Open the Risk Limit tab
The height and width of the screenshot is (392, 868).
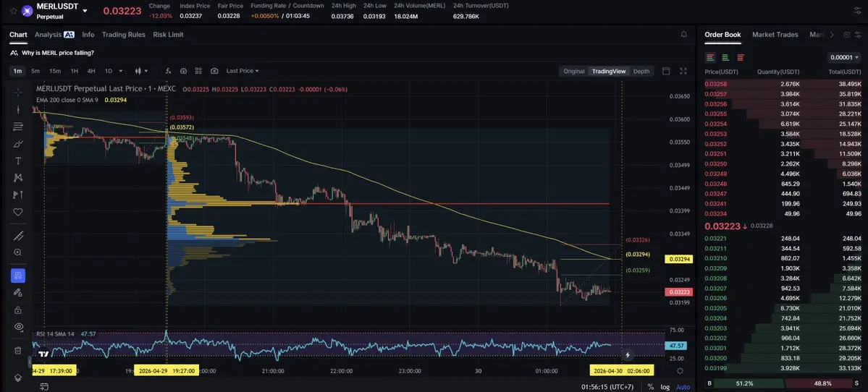tap(168, 34)
